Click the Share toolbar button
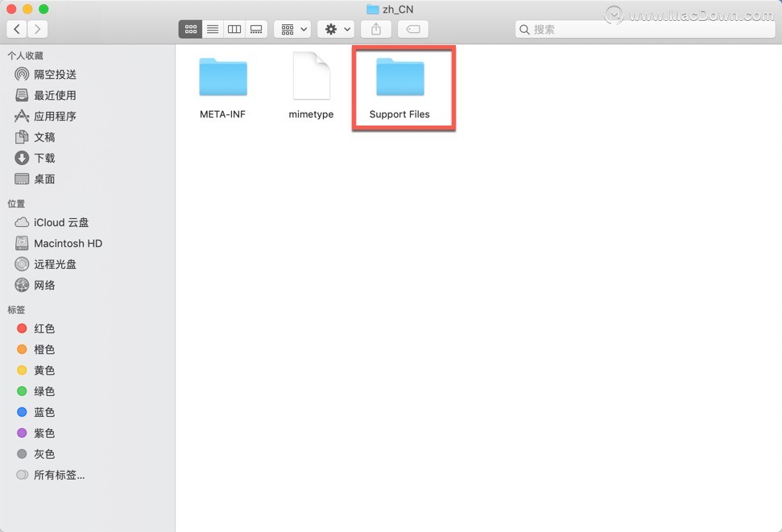Screen dimensions: 782x532 point(376,30)
